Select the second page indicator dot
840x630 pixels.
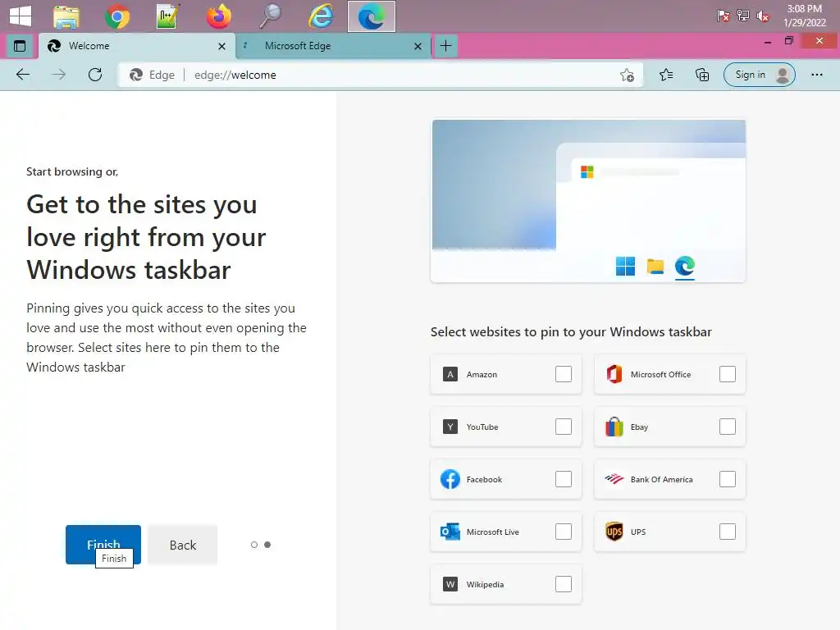pos(267,545)
